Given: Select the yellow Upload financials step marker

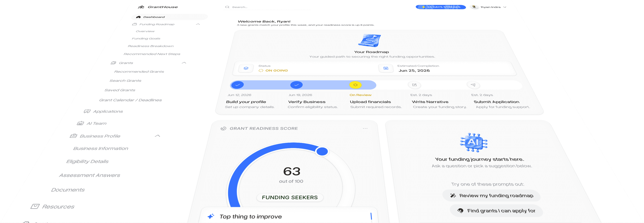Looking at the screenshot, I should [x=355, y=85].
